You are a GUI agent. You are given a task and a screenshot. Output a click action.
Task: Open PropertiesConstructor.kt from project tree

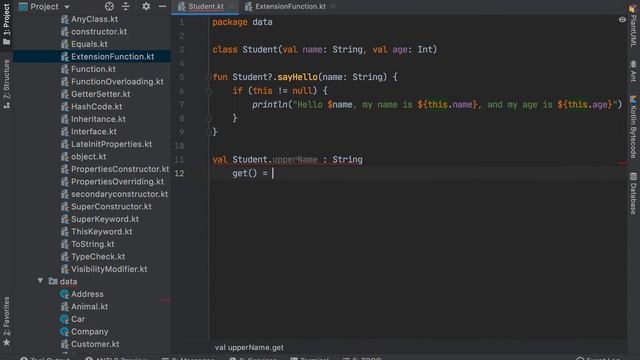coord(120,169)
